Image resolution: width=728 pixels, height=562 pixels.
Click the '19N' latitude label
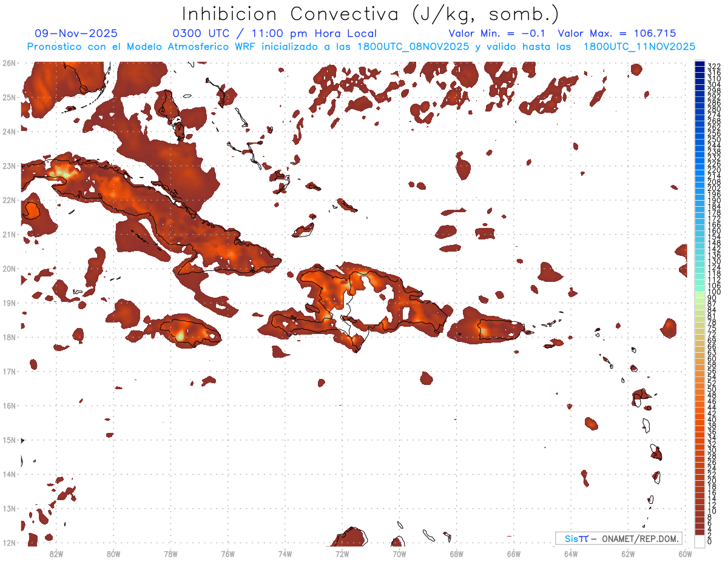tap(8, 303)
